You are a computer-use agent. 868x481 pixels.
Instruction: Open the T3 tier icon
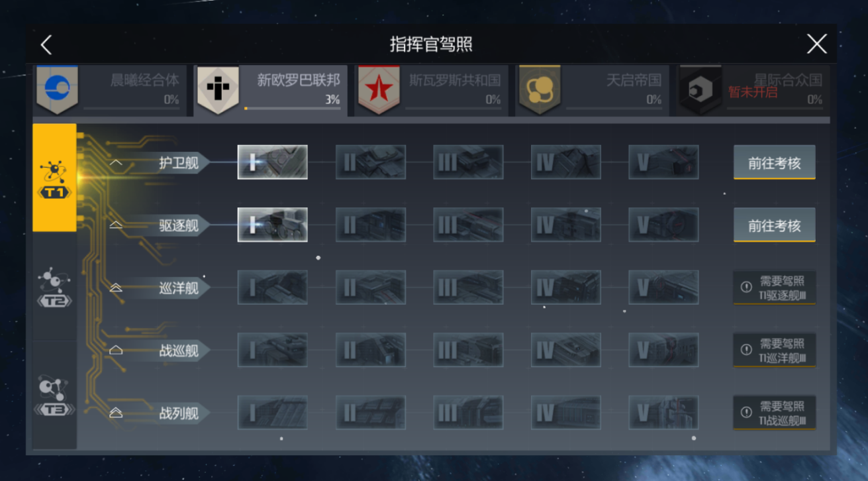pyautogui.click(x=55, y=396)
